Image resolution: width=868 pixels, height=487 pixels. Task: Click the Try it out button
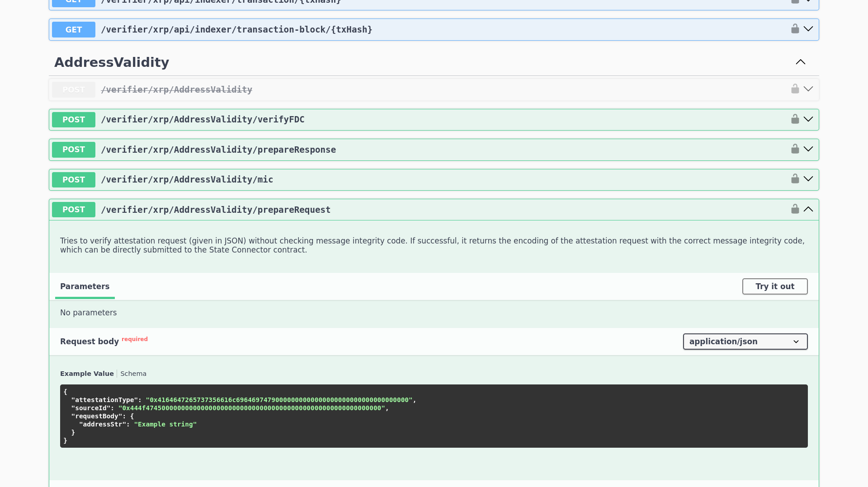(774, 286)
